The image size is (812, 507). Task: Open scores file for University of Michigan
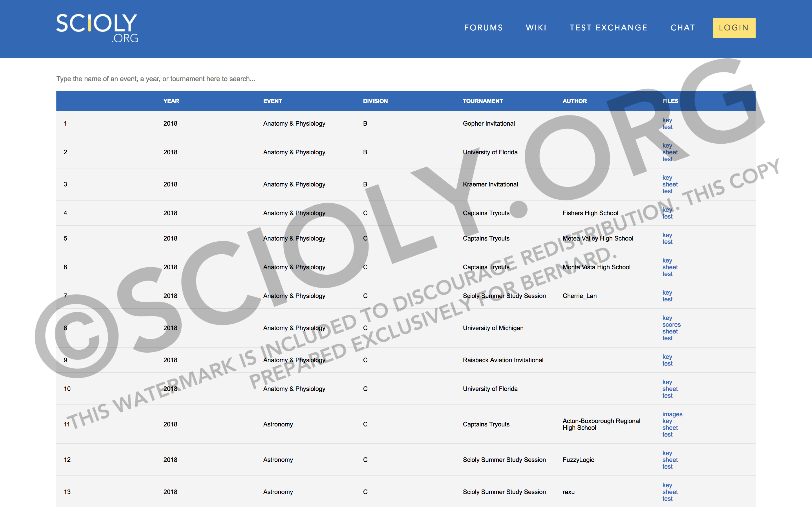pyautogui.click(x=671, y=324)
